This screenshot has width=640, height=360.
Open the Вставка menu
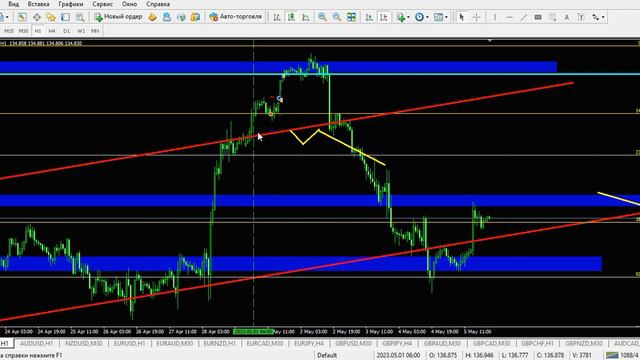[38, 4]
